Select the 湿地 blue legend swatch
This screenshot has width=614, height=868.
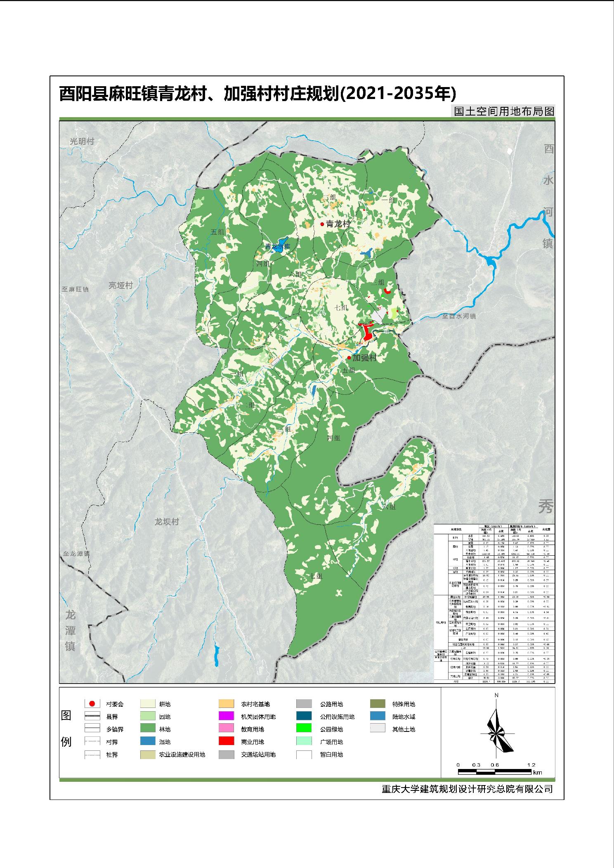click(x=148, y=742)
